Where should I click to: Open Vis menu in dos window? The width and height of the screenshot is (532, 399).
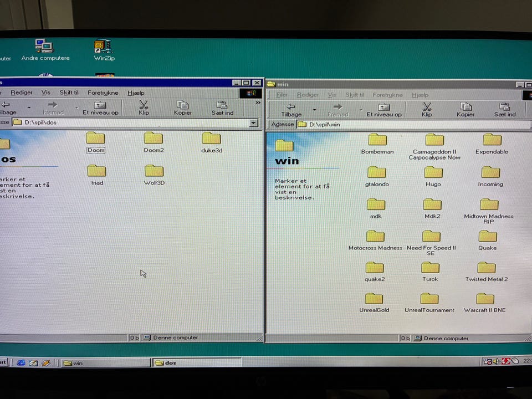[45, 93]
